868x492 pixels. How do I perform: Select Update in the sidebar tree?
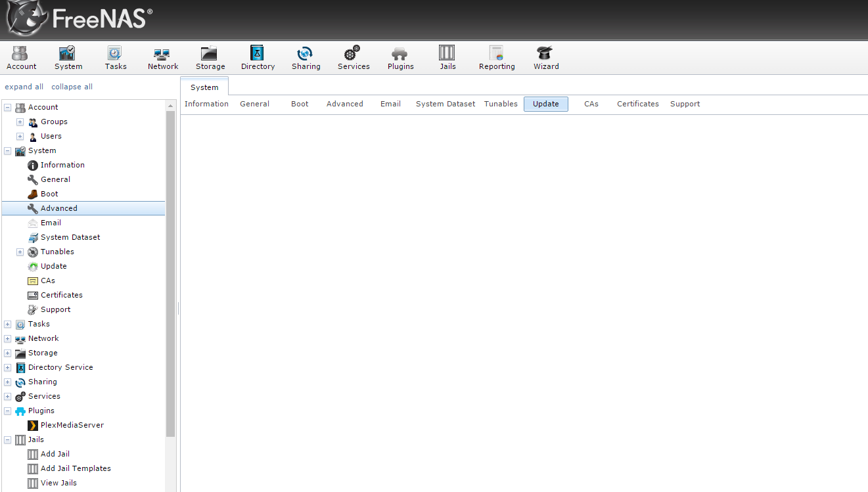click(x=53, y=266)
